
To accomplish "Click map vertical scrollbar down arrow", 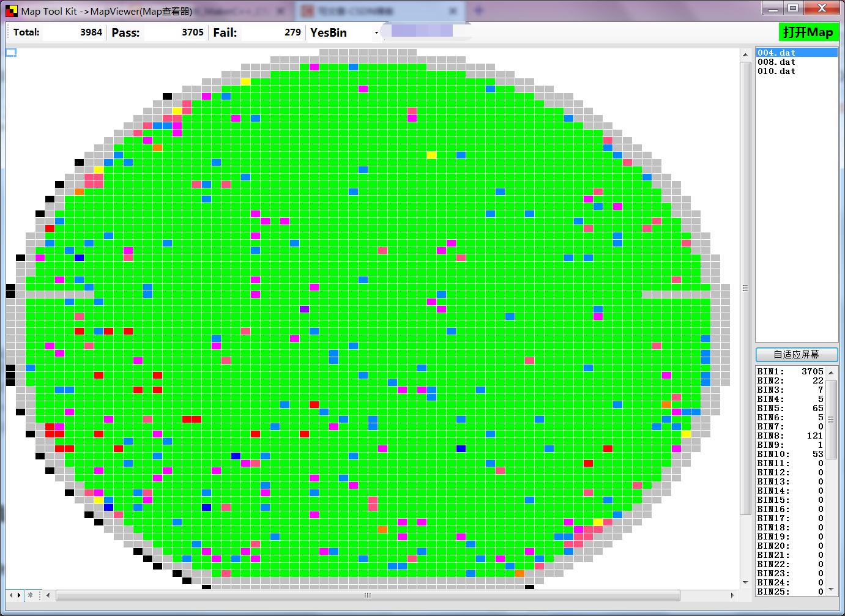I will pos(745,582).
